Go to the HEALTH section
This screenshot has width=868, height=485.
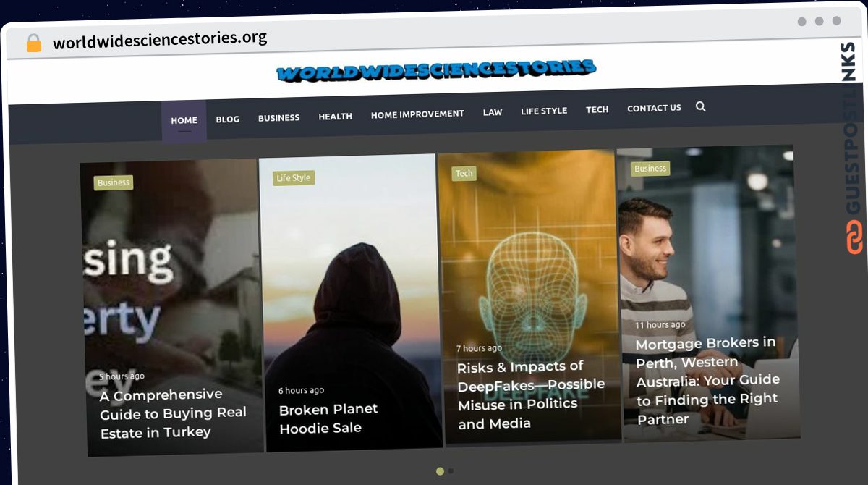tap(335, 116)
